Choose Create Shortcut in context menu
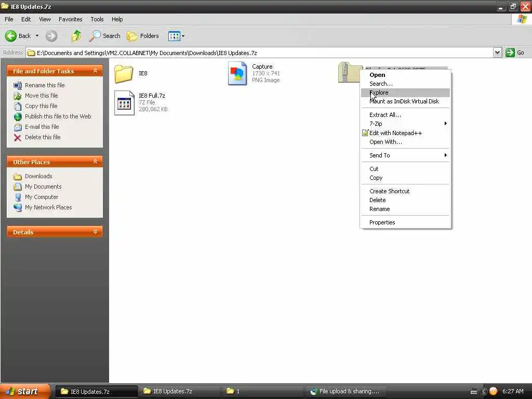 click(405, 191)
